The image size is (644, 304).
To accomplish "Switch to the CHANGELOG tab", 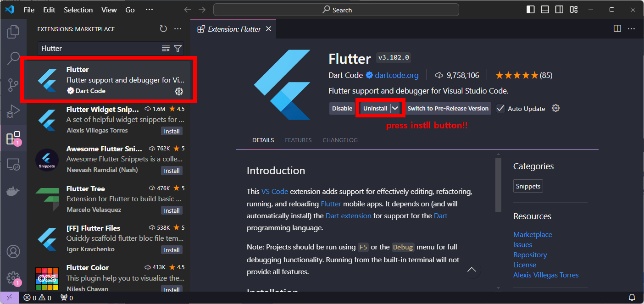I will (340, 140).
